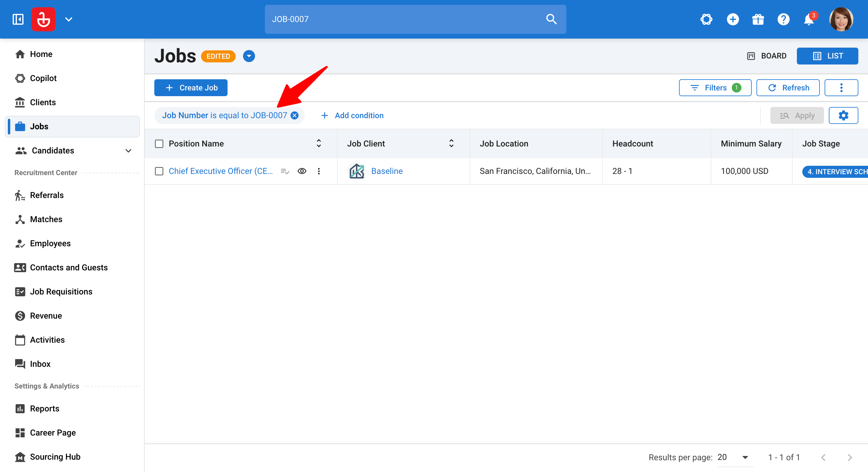Image resolution: width=868 pixels, height=472 pixels.
Task: Open Career Page section
Action: tap(72, 433)
